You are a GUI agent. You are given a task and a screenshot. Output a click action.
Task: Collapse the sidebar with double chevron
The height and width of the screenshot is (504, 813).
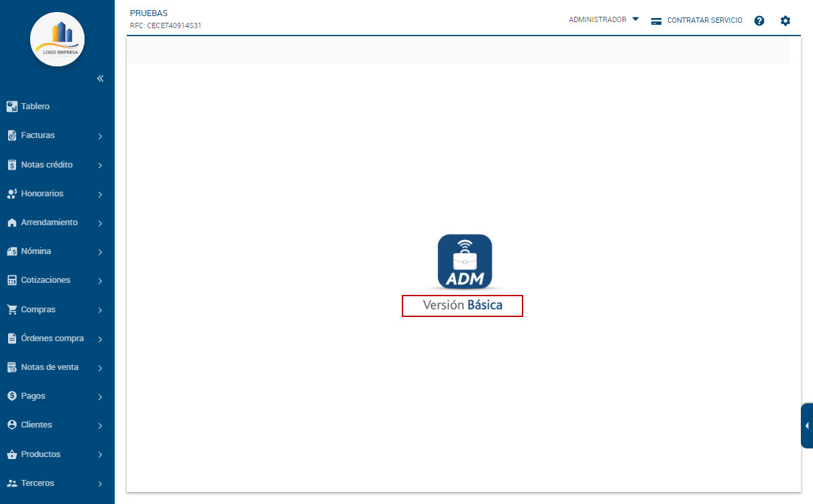(x=100, y=78)
